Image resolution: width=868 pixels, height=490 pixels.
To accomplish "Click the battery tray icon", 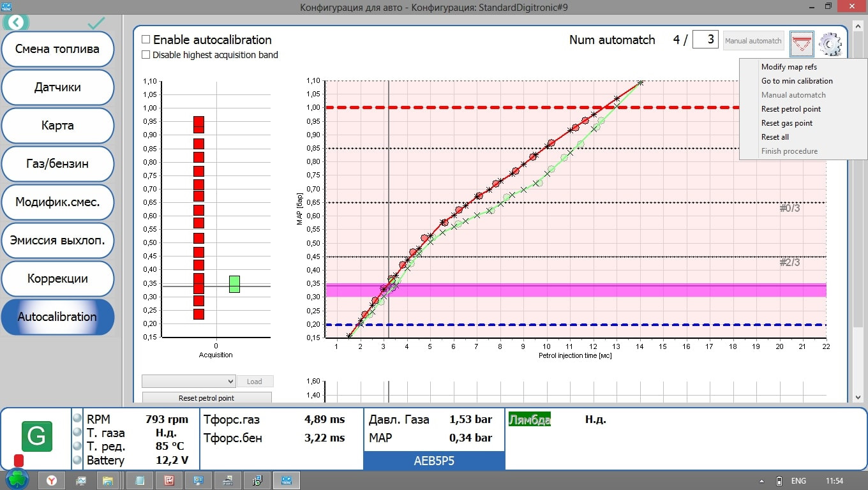I will click(x=779, y=481).
